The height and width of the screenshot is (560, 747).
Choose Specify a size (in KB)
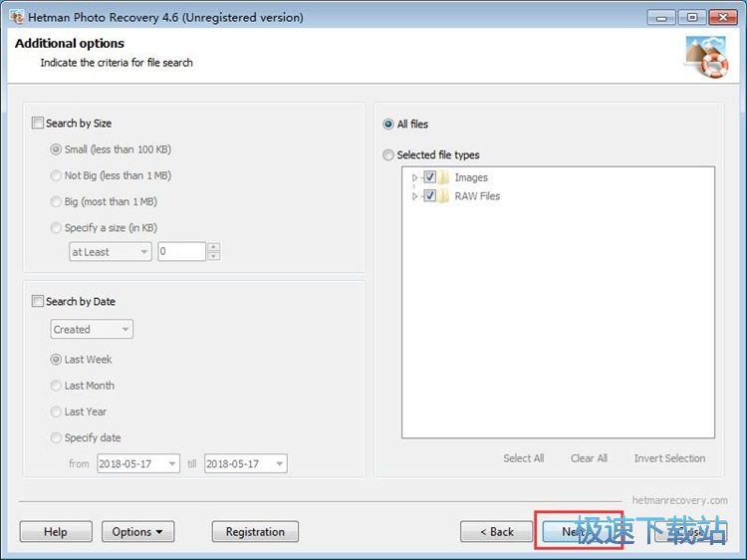click(56, 228)
